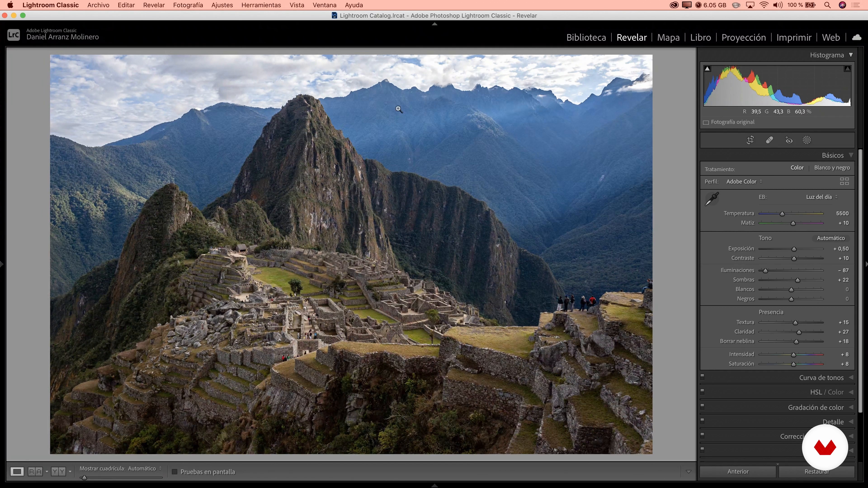Switch to loupe single view mode

click(17, 472)
